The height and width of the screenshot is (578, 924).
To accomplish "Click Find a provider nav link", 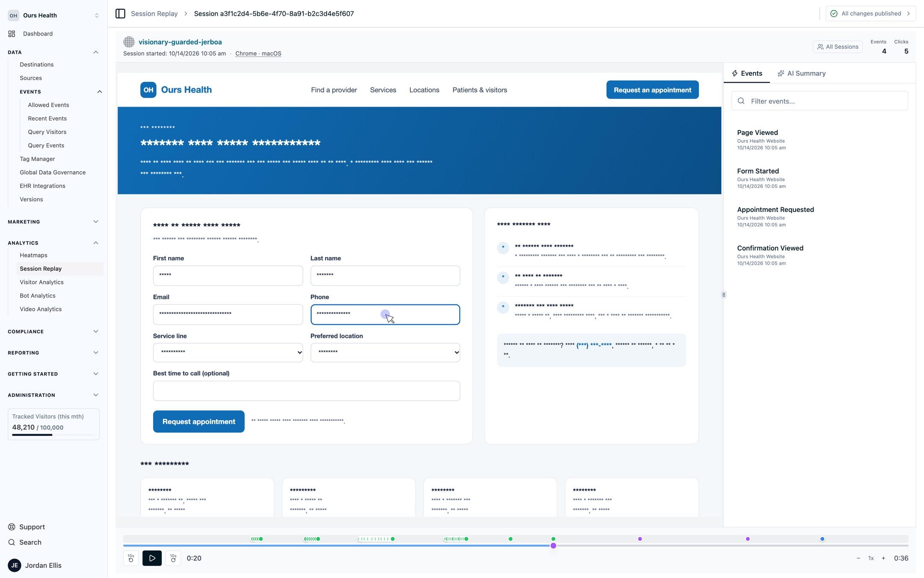I will pyautogui.click(x=334, y=90).
